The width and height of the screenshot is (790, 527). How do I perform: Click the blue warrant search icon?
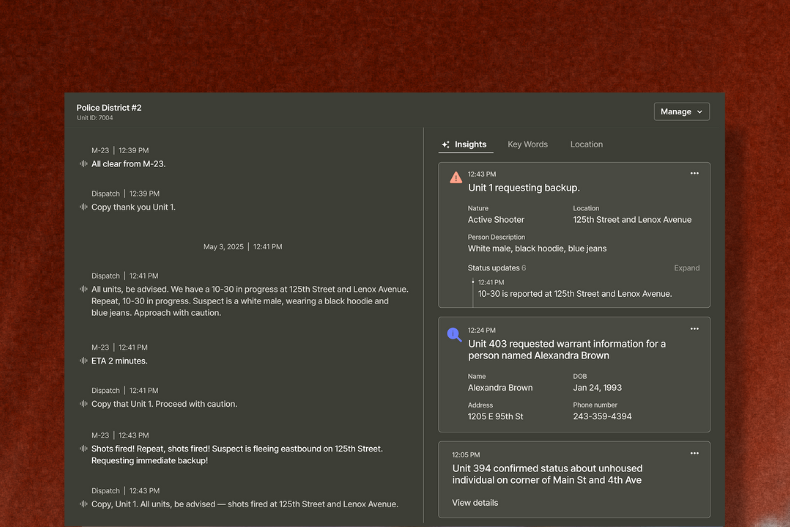pos(454,334)
